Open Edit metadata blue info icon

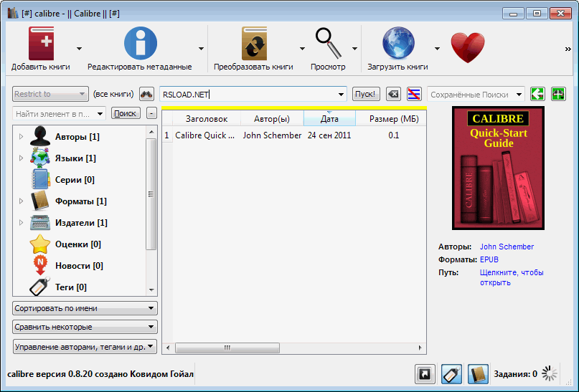coord(141,43)
